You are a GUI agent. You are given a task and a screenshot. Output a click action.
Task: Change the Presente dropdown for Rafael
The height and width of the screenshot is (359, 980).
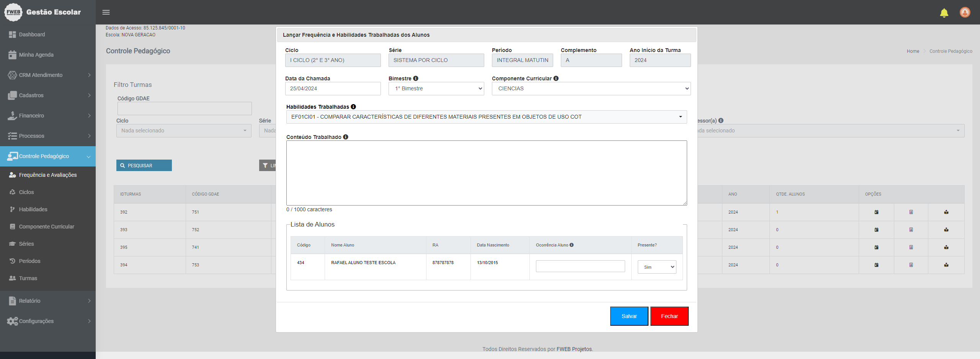[657, 267]
